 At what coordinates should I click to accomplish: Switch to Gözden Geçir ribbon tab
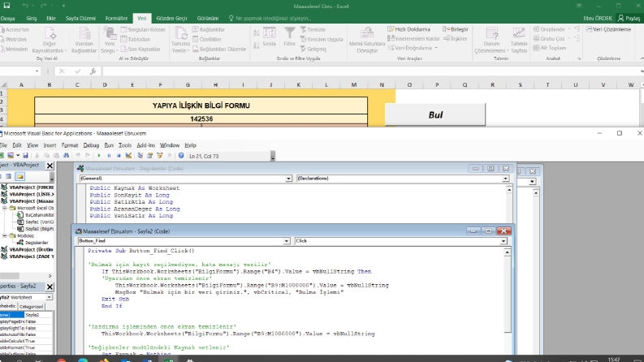171,19
